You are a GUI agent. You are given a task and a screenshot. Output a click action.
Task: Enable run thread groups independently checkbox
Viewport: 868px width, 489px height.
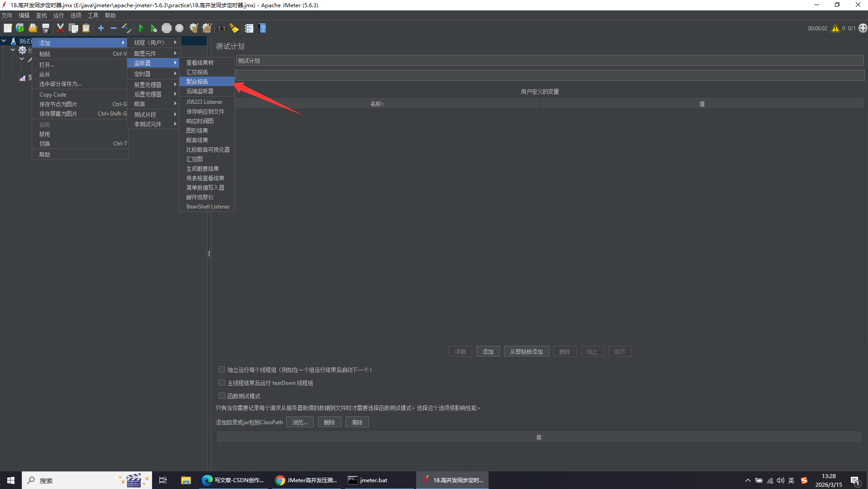pyautogui.click(x=222, y=370)
